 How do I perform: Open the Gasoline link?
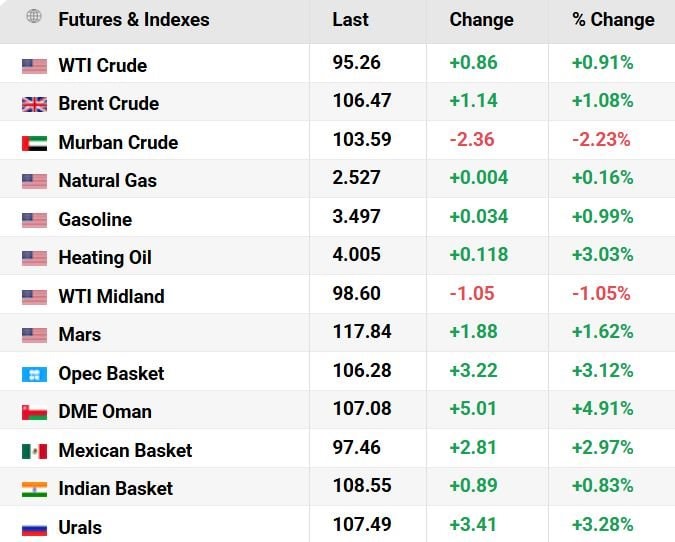click(x=95, y=220)
